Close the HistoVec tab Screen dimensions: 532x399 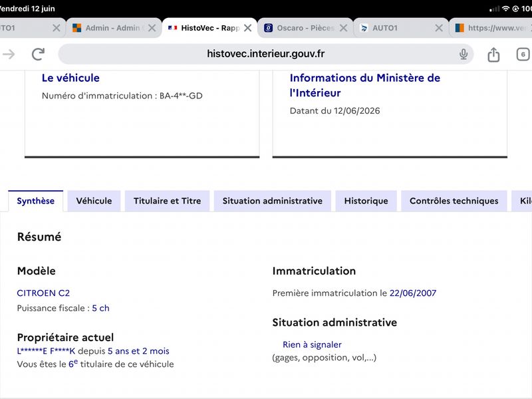pos(247,28)
